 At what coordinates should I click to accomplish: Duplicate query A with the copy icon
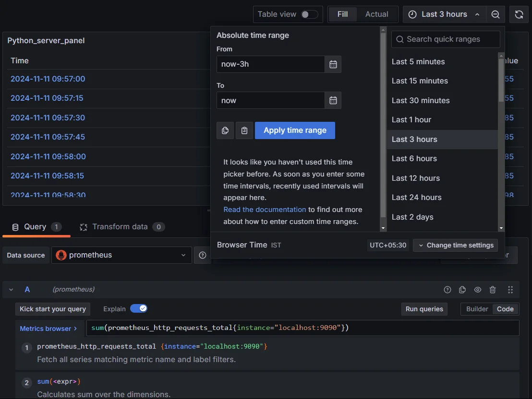pyautogui.click(x=462, y=290)
